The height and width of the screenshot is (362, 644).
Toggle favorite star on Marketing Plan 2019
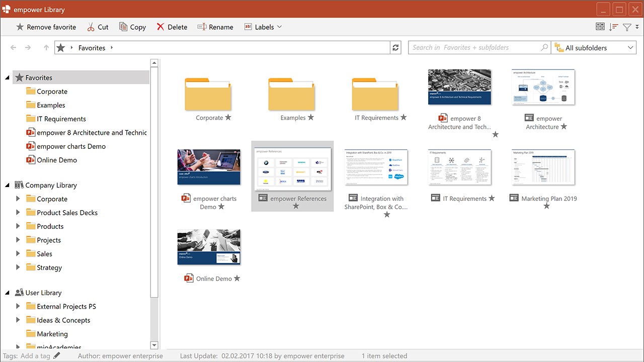(x=547, y=206)
